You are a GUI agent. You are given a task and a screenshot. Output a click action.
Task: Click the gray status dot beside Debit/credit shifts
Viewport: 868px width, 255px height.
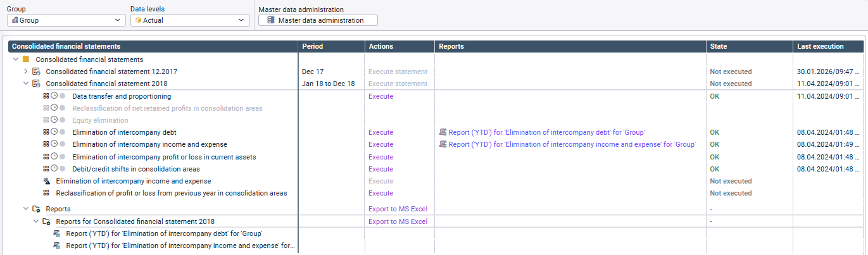click(62, 169)
